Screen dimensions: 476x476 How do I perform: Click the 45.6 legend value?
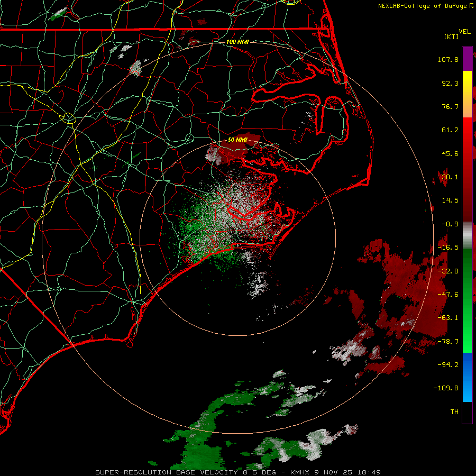450,153
